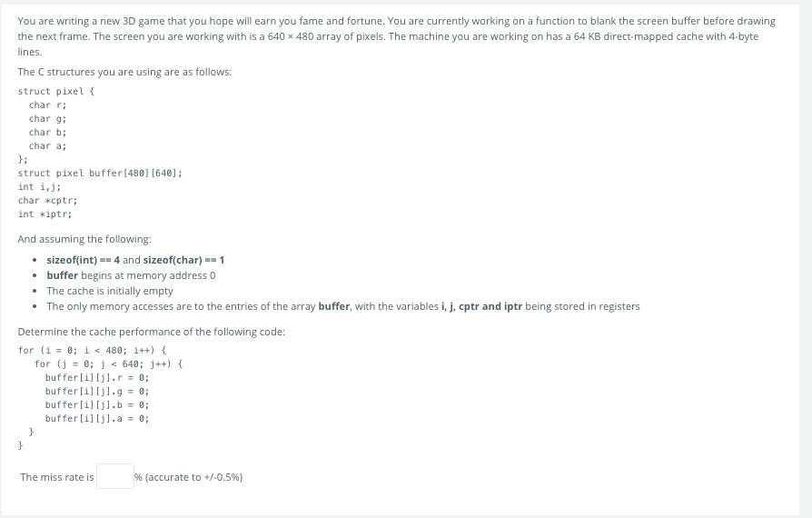Screen dimensions: 812x518
Task: Click the 'char a;' declaration line
Action: [x=47, y=146]
